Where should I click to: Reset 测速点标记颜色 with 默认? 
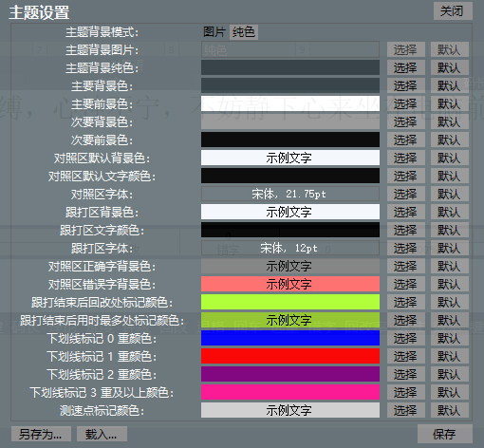(x=450, y=410)
